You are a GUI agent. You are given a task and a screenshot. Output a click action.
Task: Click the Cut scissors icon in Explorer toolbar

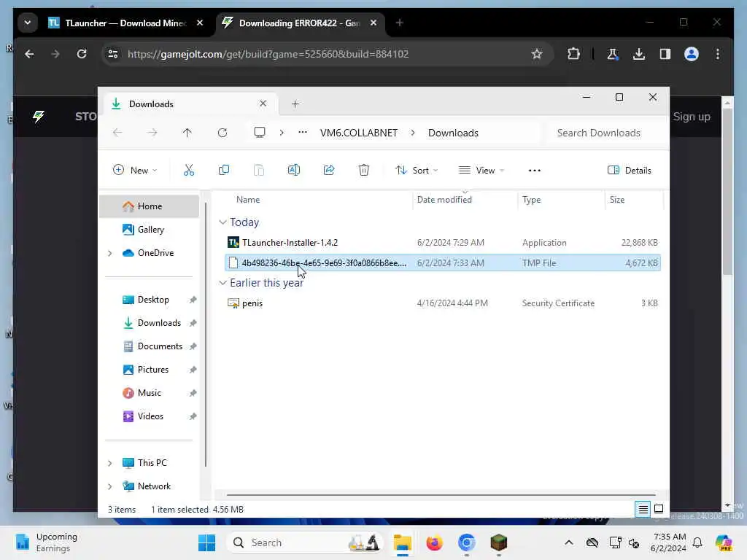point(189,170)
